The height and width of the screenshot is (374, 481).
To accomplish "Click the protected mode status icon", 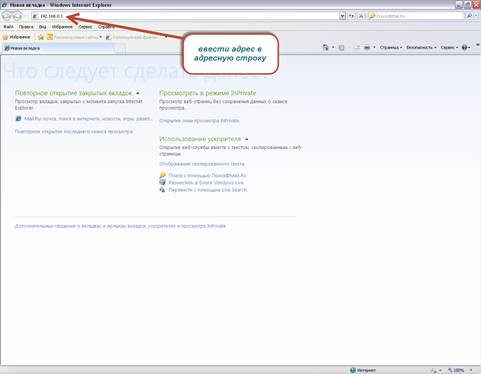I will 434,370.
